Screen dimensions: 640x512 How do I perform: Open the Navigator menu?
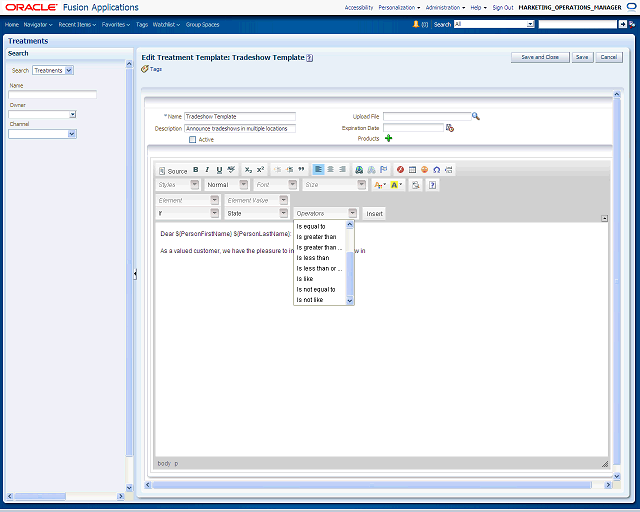click(x=38, y=24)
